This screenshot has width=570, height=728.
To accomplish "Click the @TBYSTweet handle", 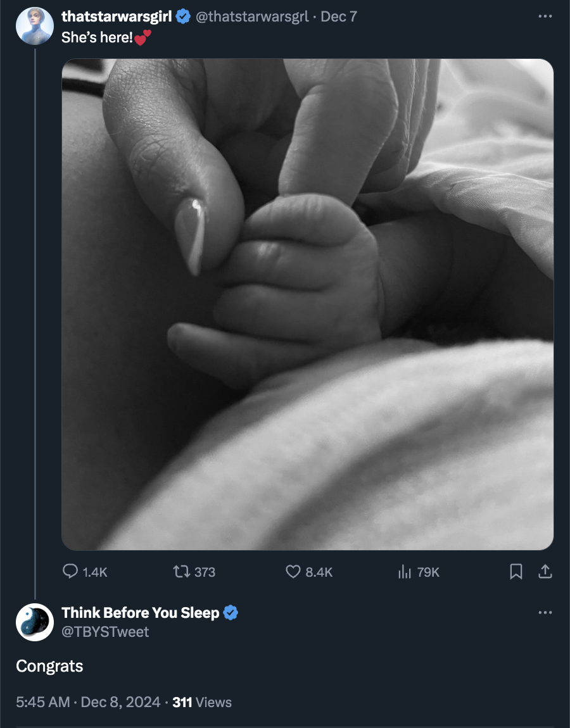I will (x=105, y=632).
